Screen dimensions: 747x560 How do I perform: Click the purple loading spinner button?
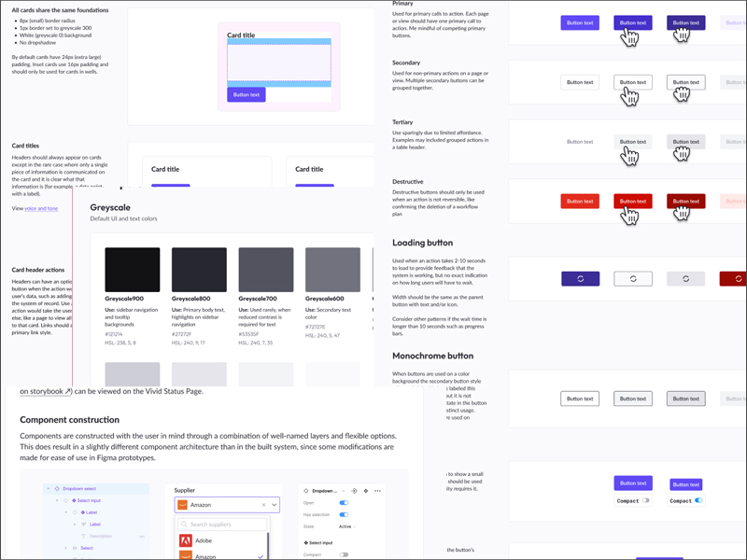580,279
